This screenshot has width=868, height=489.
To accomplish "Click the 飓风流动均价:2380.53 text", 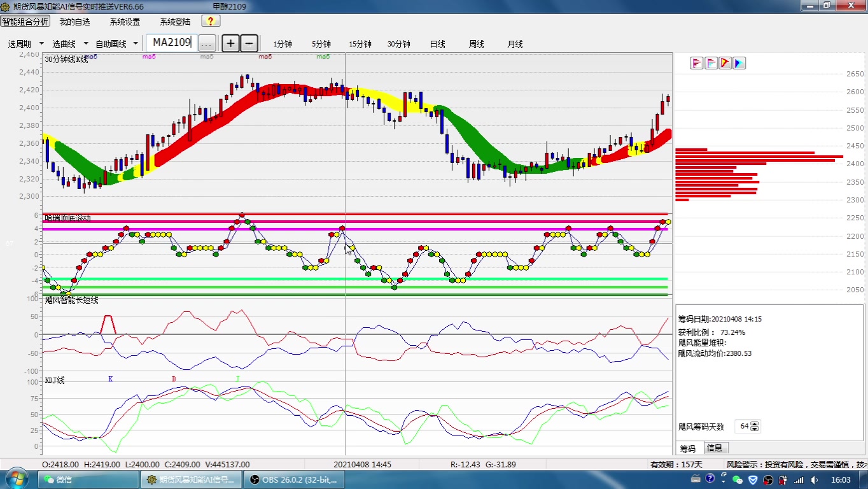I will coord(715,353).
